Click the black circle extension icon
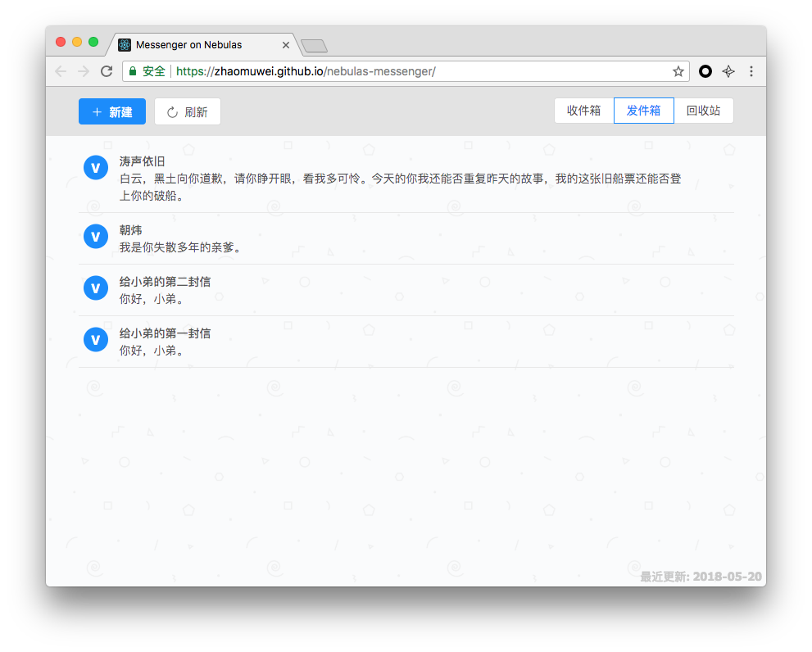 click(x=705, y=71)
